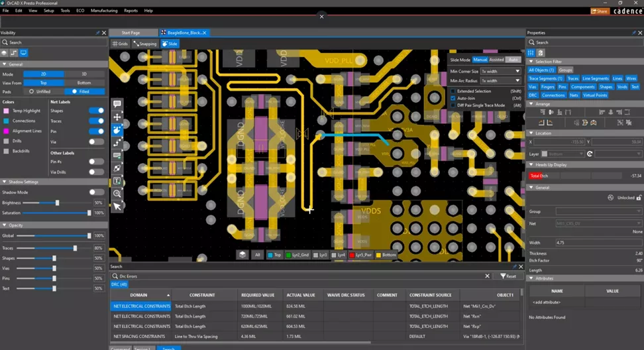Select the move tool in canvas toolbar
This screenshot has width=644, height=350.
point(117,117)
